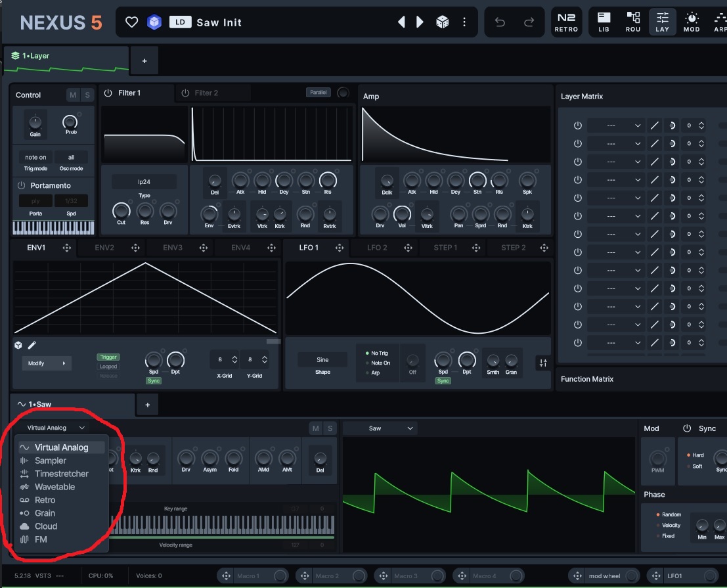This screenshot has height=588, width=727.
Task: Enable Filter 2 power button
Action: 185,93
